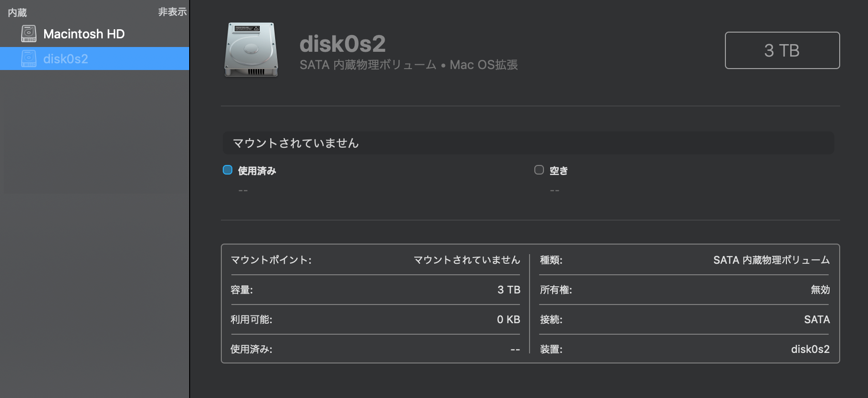Click the 利用可能 row's 0 KB value

coord(508,319)
